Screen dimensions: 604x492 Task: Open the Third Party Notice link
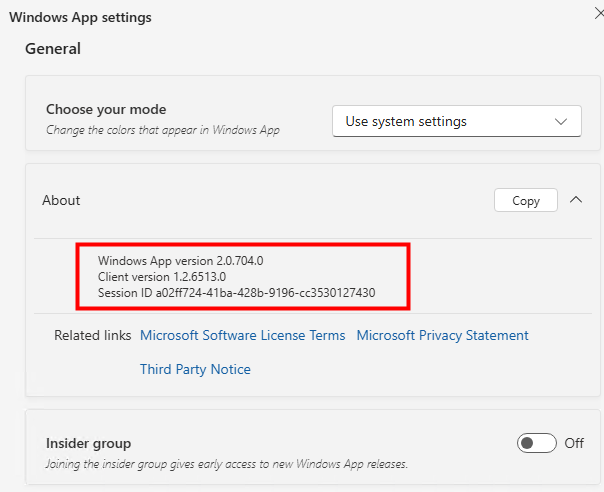click(195, 369)
